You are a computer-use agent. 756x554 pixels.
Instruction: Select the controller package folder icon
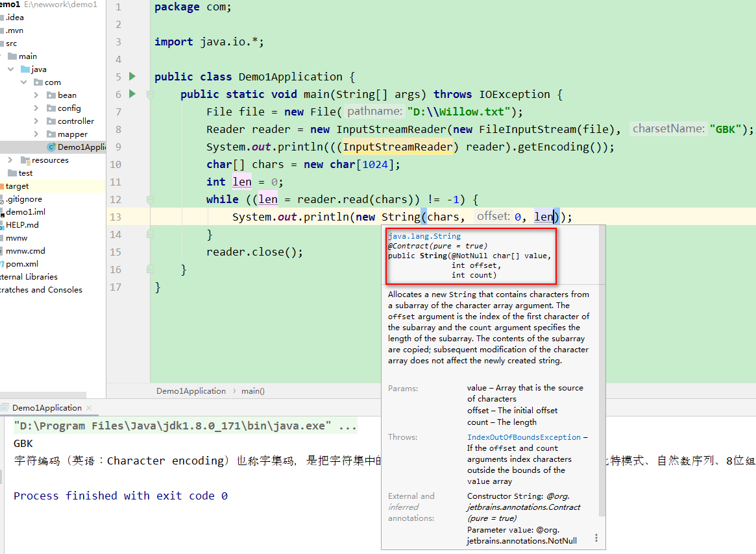(51, 121)
